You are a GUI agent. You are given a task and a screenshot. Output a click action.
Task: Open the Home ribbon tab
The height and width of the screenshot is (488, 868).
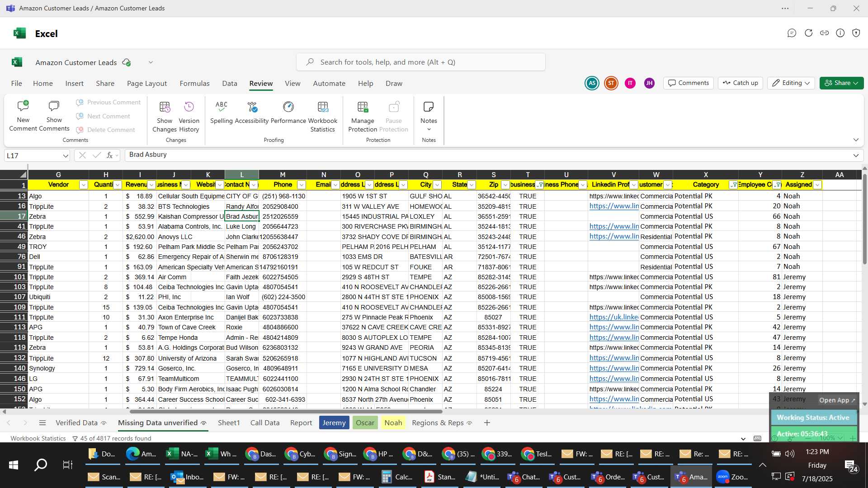click(x=43, y=84)
